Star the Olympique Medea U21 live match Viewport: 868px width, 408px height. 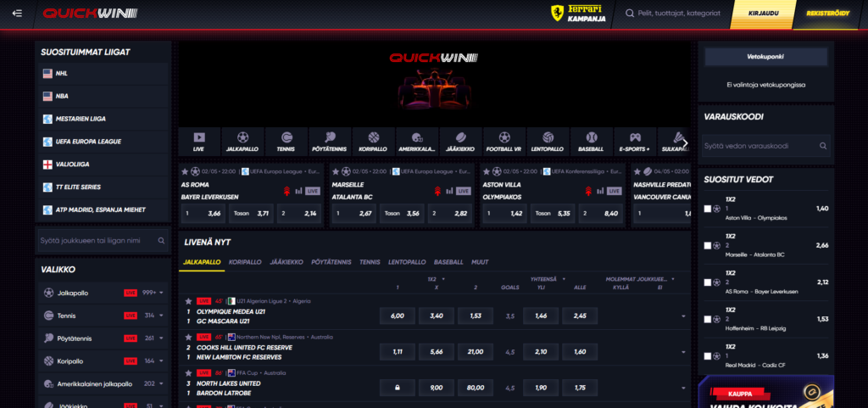(188, 301)
